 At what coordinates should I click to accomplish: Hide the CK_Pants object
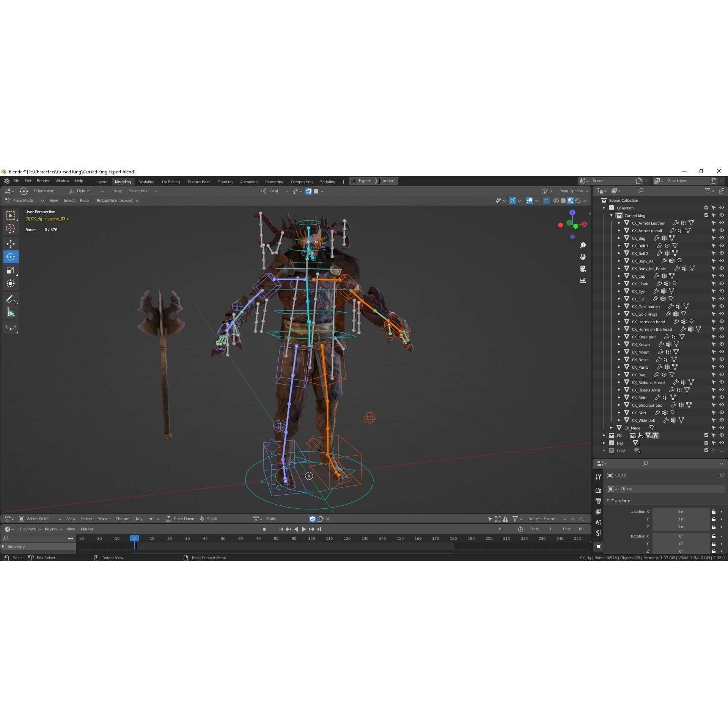coord(721,367)
